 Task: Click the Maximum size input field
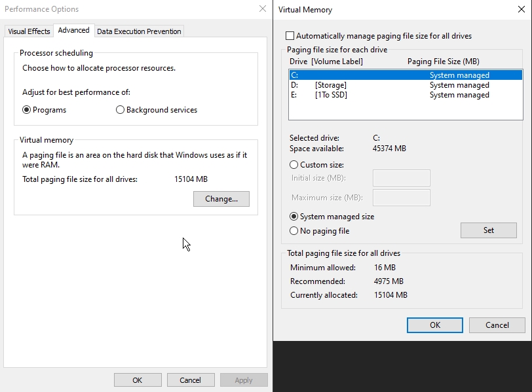[401, 198]
